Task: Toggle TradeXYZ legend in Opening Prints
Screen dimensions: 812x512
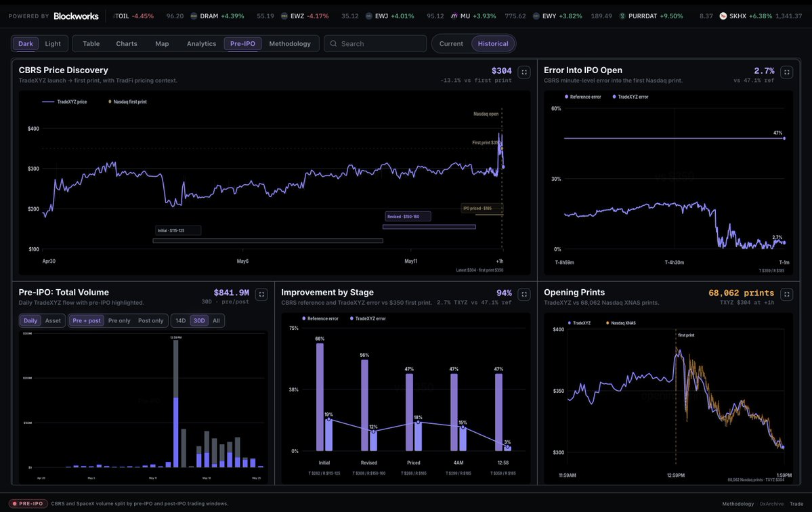Action: 580,323
